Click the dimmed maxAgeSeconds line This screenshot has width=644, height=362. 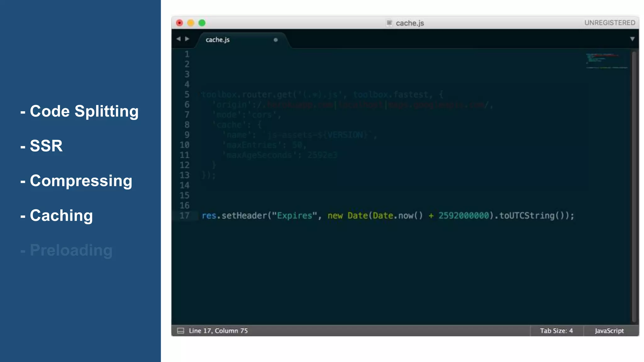280,155
